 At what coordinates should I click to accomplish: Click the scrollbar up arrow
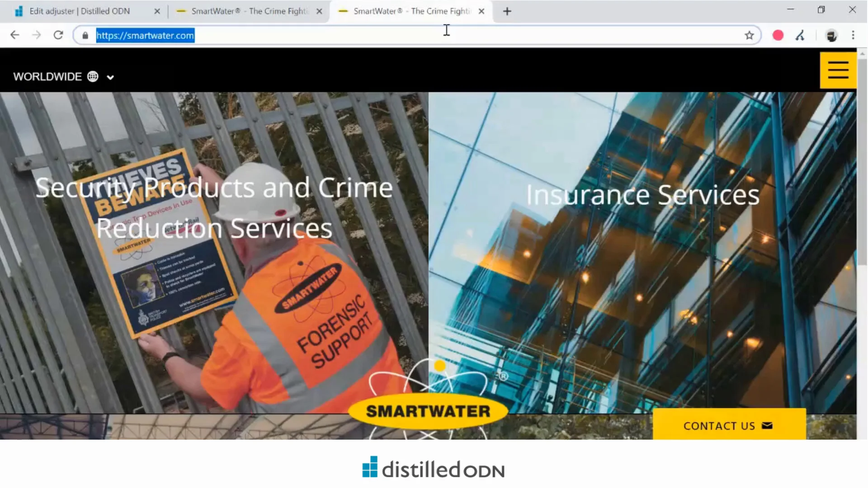pos(862,53)
